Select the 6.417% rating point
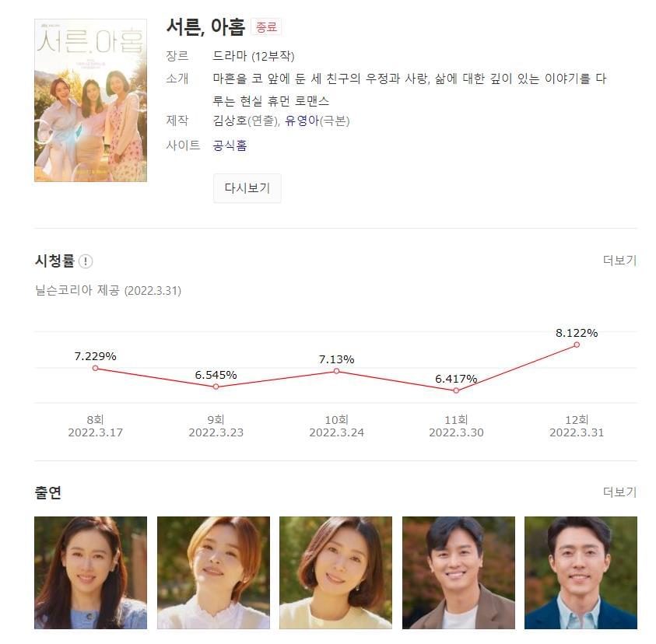The width and height of the screenshot is (656, 644). 456,390
